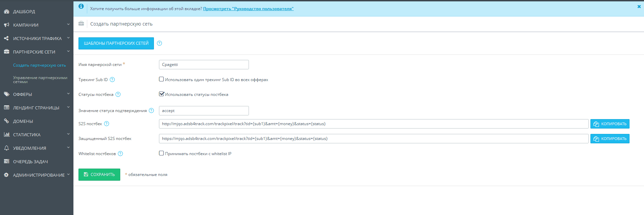
Task: Open the КАМПАНИИ menu label
Action: pyautogui.click(x=26, y=25)
